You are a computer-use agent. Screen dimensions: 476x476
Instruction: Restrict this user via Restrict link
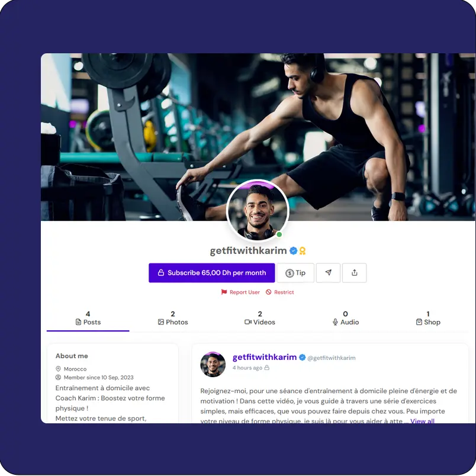click(x=279, y=292)
